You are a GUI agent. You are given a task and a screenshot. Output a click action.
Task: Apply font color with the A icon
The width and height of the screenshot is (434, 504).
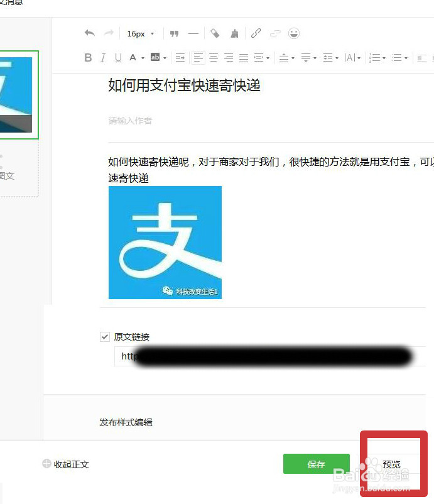(133, 58)
